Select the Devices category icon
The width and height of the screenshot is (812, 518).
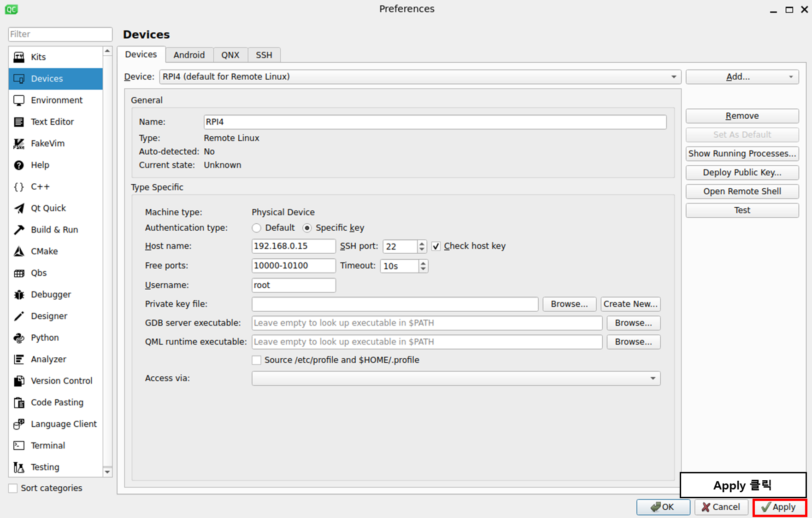click(x=19, y=79)
